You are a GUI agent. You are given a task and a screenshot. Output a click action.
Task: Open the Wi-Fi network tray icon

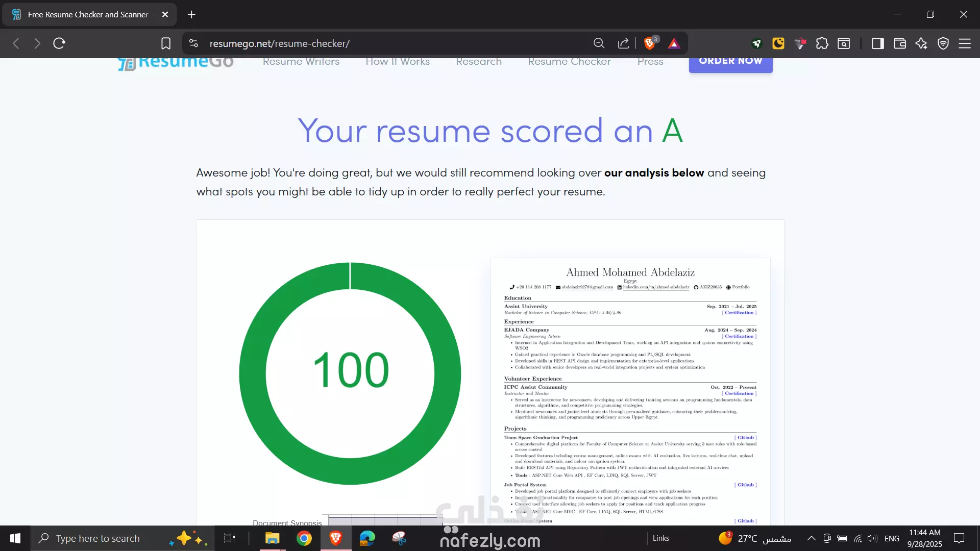[857, 538]
